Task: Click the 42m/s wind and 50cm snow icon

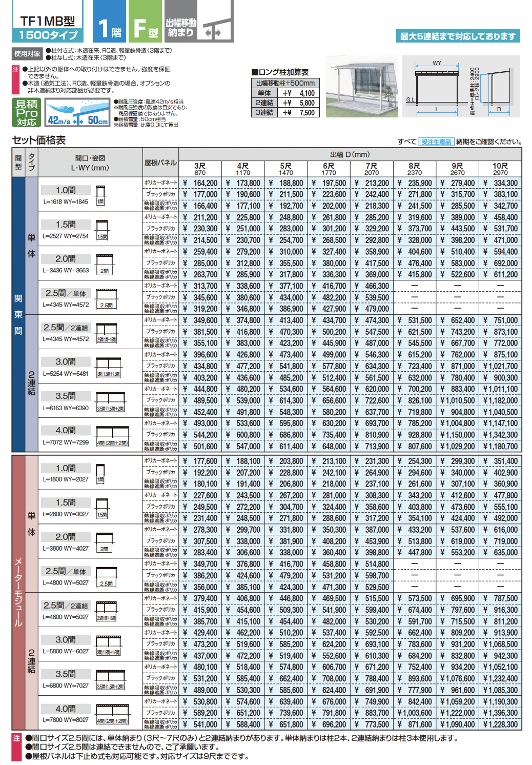Action: click(77, 113)
